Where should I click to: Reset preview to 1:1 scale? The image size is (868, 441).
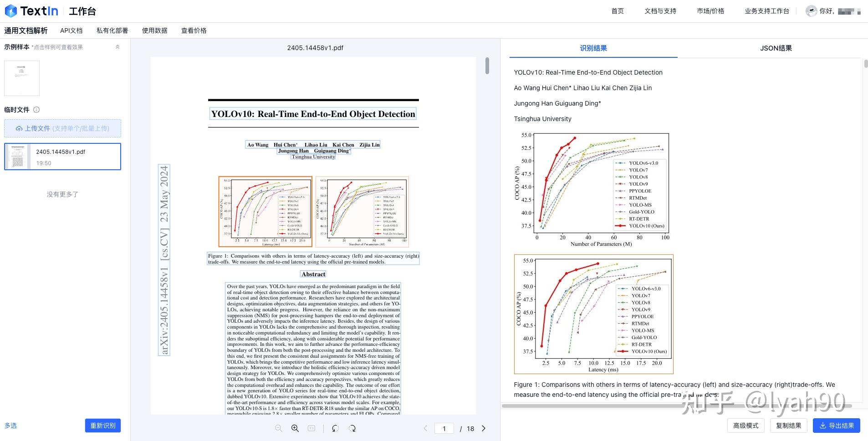(x=311, y=428)
